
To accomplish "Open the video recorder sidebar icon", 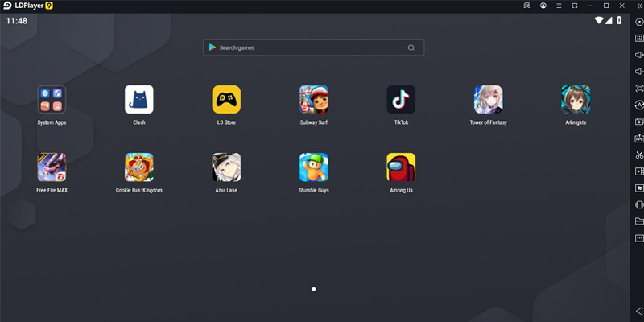I will pos(639,171).
